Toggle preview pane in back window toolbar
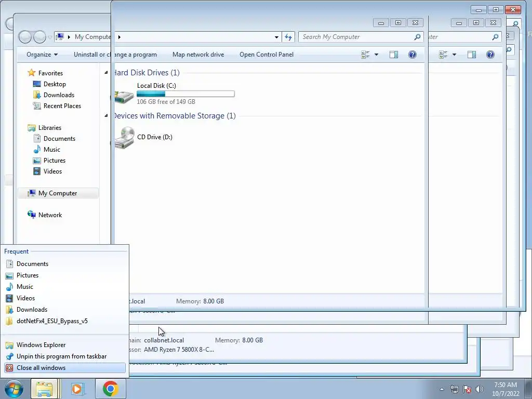Image resolution: width=532 pixels, height=399 pixels. (x=472, y=55)
